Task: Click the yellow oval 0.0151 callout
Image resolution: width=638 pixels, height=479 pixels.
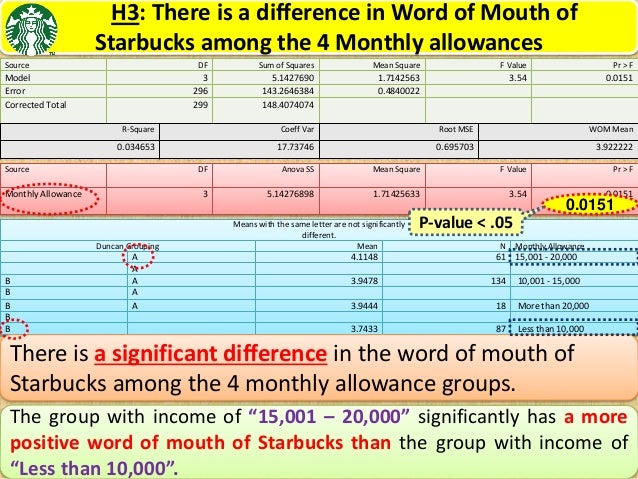Action: coord(589,204)
